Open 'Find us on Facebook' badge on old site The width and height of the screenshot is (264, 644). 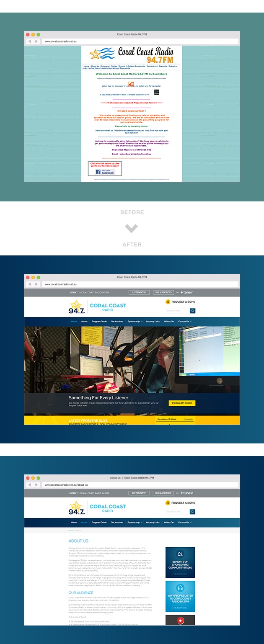[105, 172]
